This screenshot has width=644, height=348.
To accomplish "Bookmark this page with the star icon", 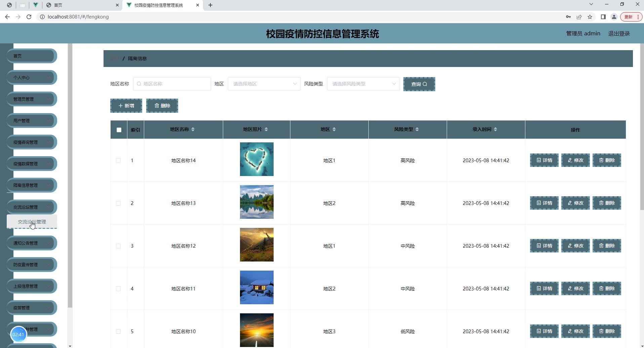I will point(590,17).
